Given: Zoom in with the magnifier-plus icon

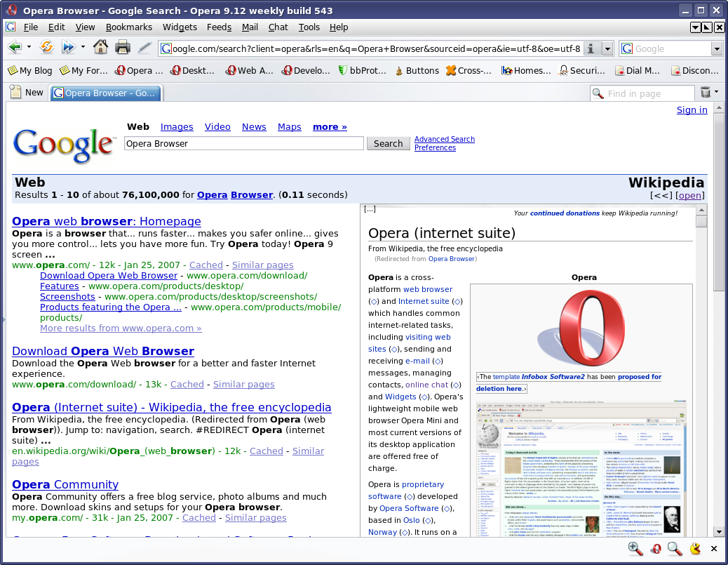Looking at the screenshot, I should (635, 548).
